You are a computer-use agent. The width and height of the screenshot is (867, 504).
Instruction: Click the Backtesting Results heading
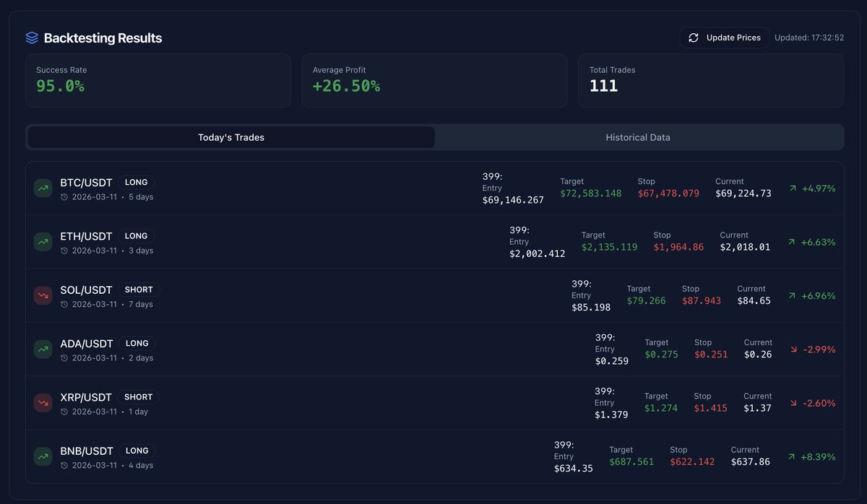(103, 38)
